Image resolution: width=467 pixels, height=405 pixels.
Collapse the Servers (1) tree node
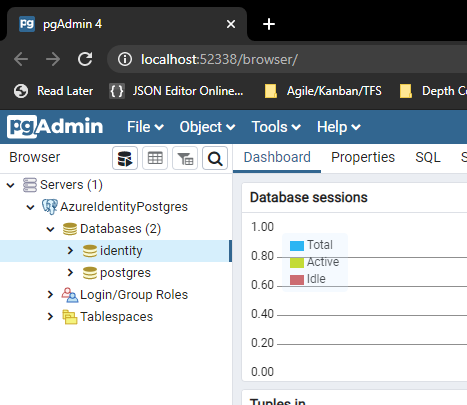coord(11,185)
